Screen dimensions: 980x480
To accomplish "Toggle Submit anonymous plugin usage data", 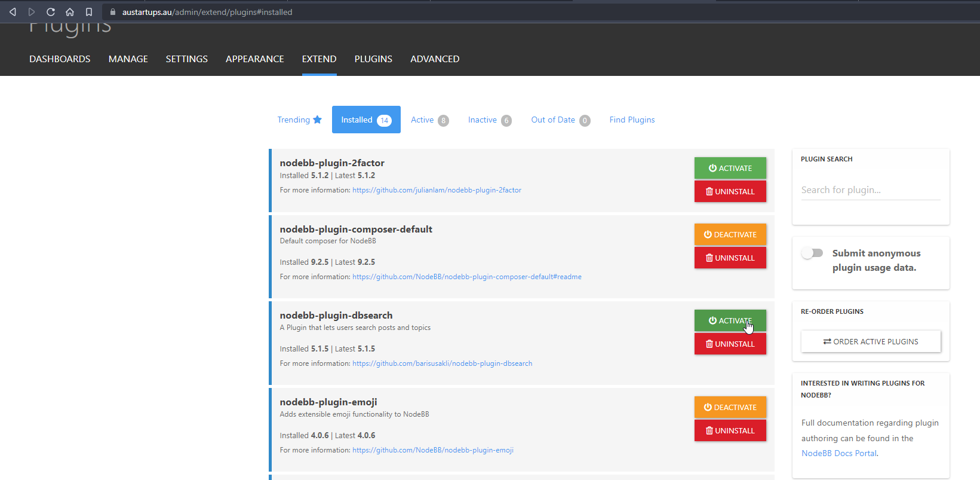I will 812,253.
